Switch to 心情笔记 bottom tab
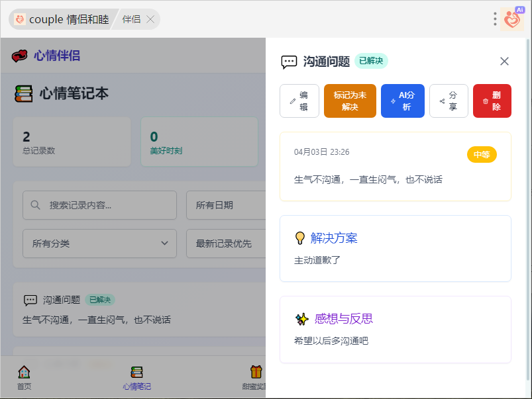 [x=136, y=378]
